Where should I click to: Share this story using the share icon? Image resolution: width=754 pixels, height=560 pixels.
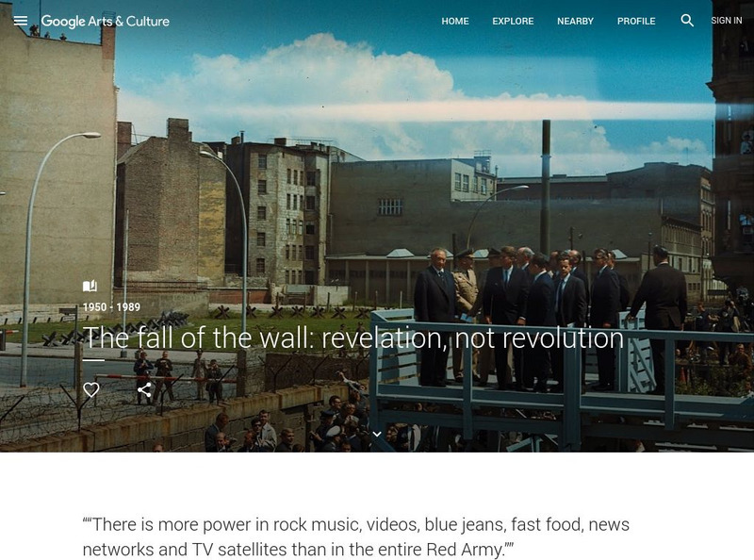(144, 389)
